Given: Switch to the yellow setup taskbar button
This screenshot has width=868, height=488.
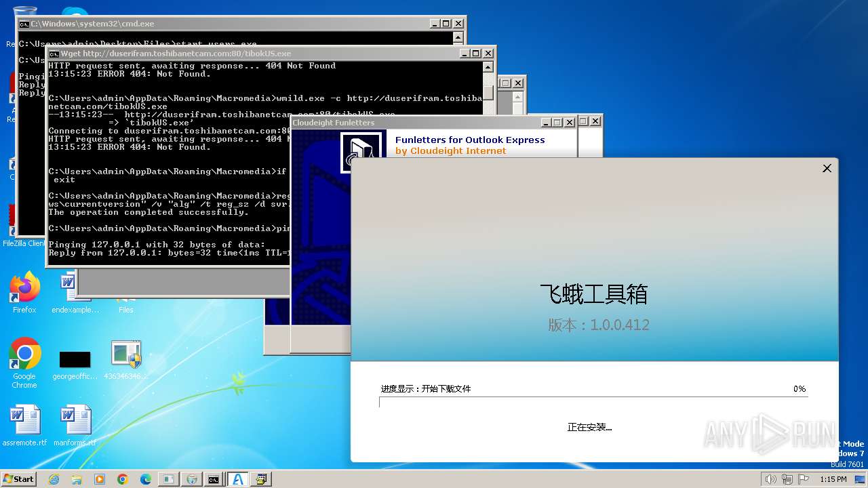Looking at the screenshot, I should (260, 479).
